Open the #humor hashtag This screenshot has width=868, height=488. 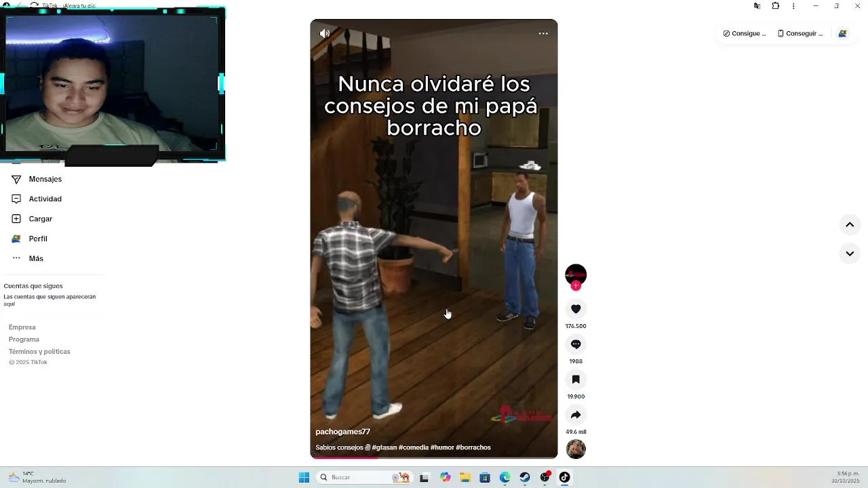coord(442,447)
